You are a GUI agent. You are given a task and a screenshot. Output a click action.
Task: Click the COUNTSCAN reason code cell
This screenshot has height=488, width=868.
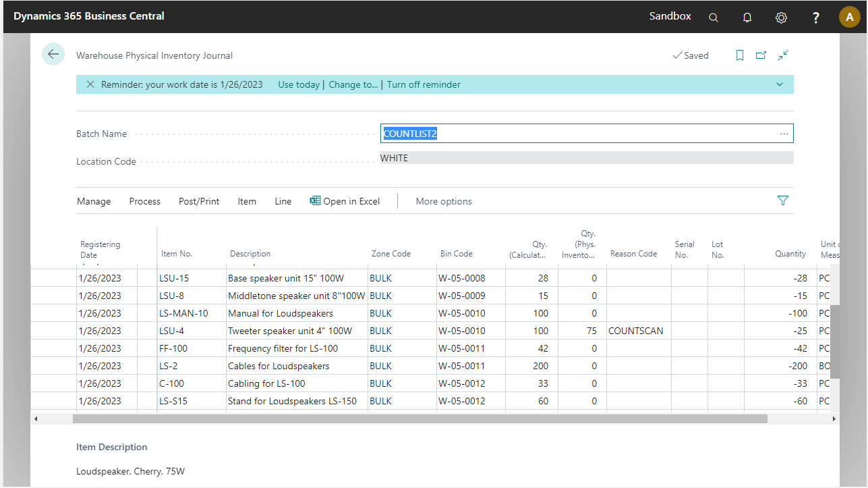(x=639, y=331)
